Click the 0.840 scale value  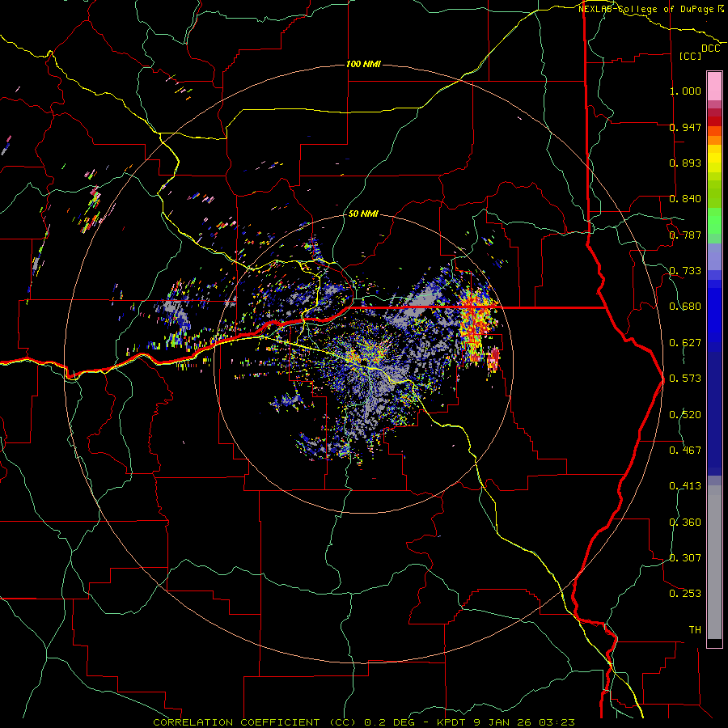[x=685, y=199]
